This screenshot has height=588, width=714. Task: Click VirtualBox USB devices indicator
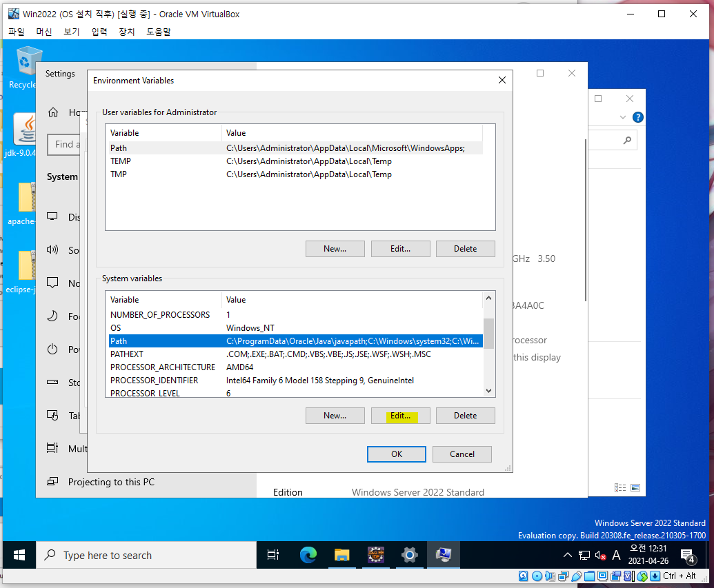(577, 576)
